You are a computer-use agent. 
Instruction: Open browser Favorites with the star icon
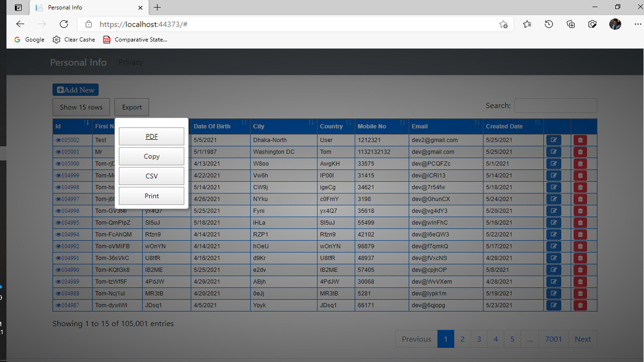click(527, 24)
